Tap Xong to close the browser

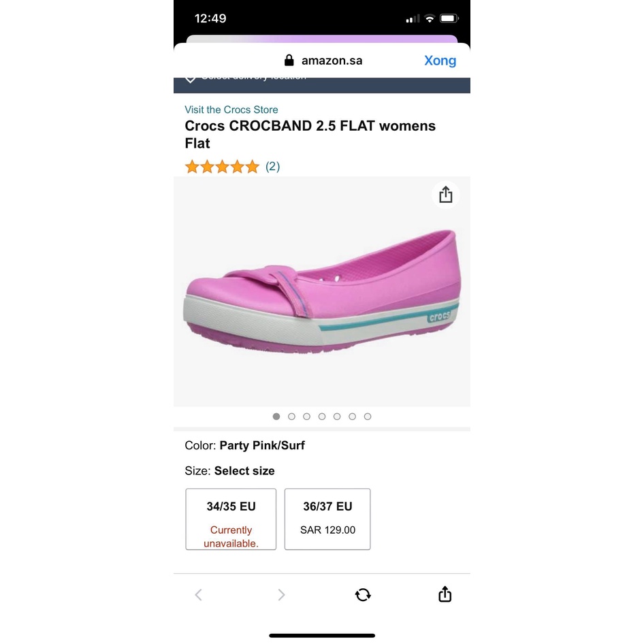pos(440,61)
